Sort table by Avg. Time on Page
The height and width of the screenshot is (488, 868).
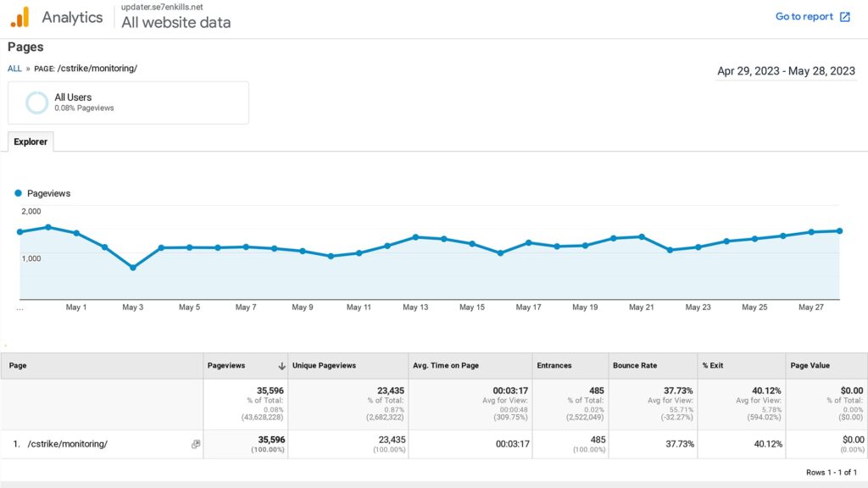447,366
